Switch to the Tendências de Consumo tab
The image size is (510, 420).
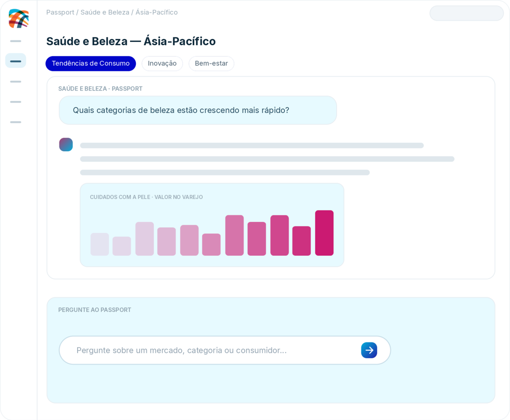(91, 63)
